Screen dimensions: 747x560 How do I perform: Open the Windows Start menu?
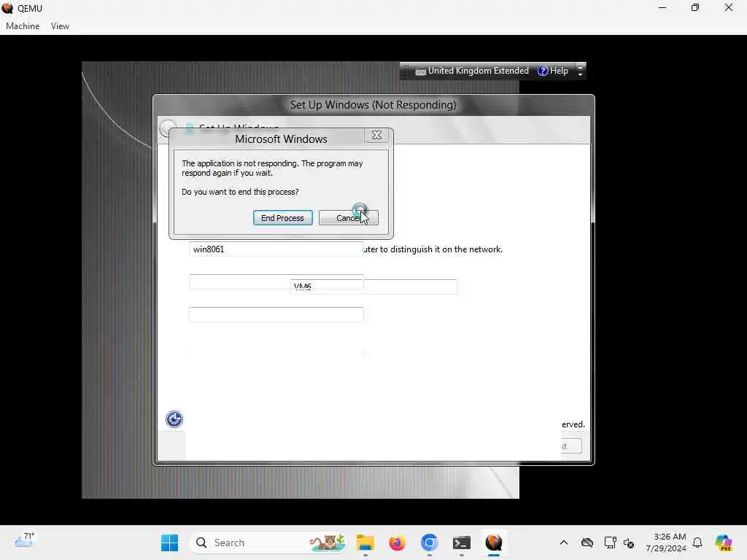[169, 542]
